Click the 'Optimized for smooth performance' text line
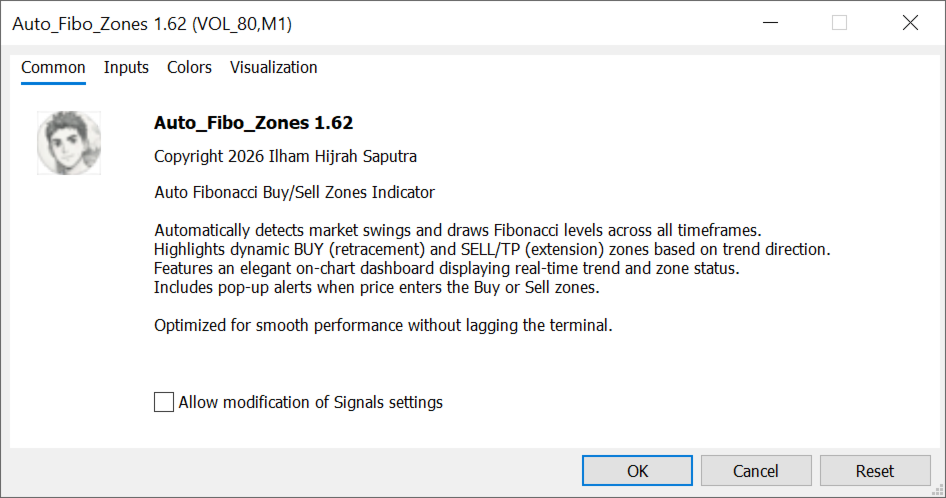This screenshot has height=498, width=946. point(383,325)
